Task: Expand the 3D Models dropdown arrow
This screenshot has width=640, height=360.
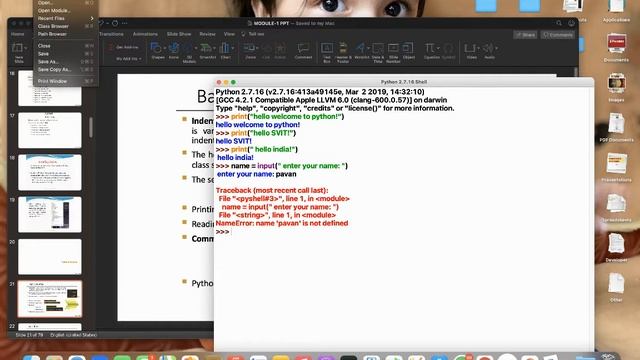Action: tap(196, 48)
